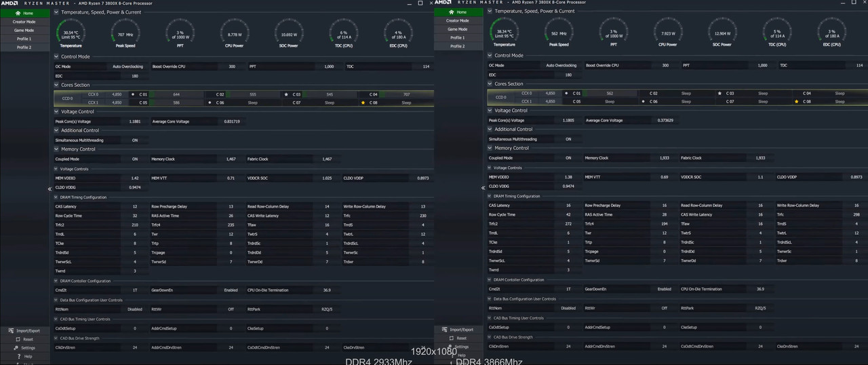
Task: Click Average Core Voltage 0.831719 value
Action: (x=231, y=121)
